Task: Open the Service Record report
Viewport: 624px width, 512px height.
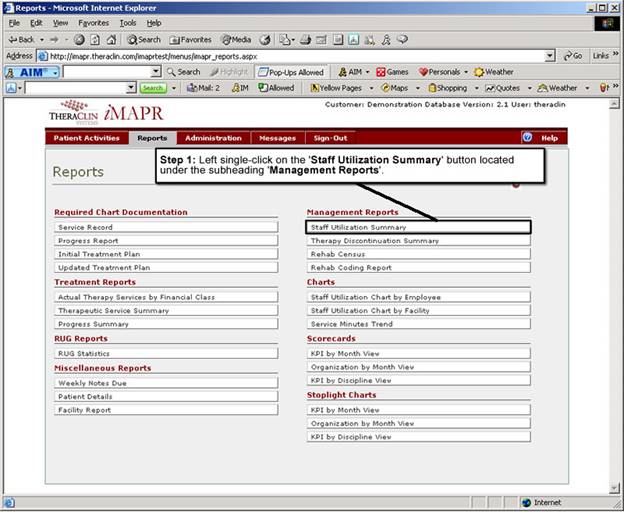Action: pyautogui.click(x=166, y=227)
